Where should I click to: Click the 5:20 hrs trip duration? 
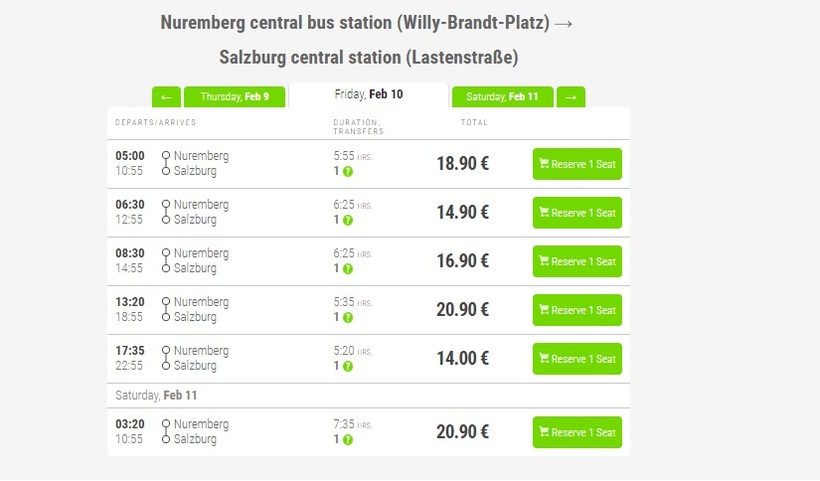[345, 351]
